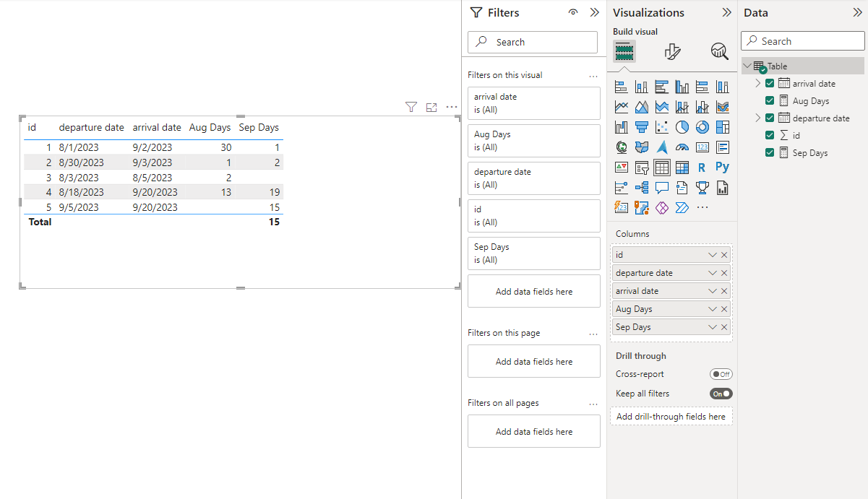Choose the Clustered bar chart visual

click(661, 87)
